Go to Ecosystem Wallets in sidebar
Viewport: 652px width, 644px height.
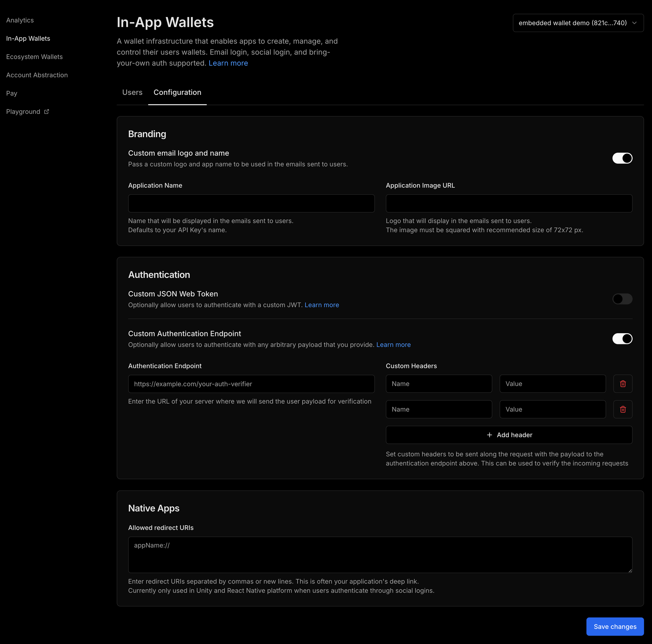[35, 57]
